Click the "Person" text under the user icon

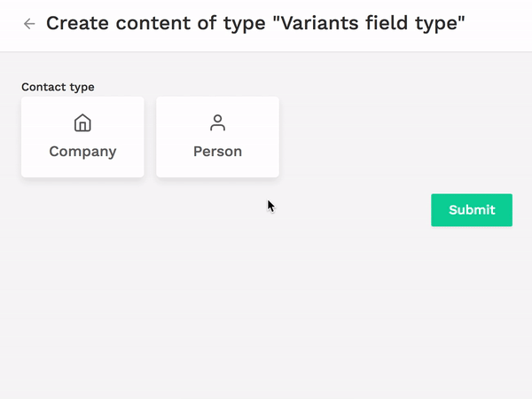click(x=217, y=151)
